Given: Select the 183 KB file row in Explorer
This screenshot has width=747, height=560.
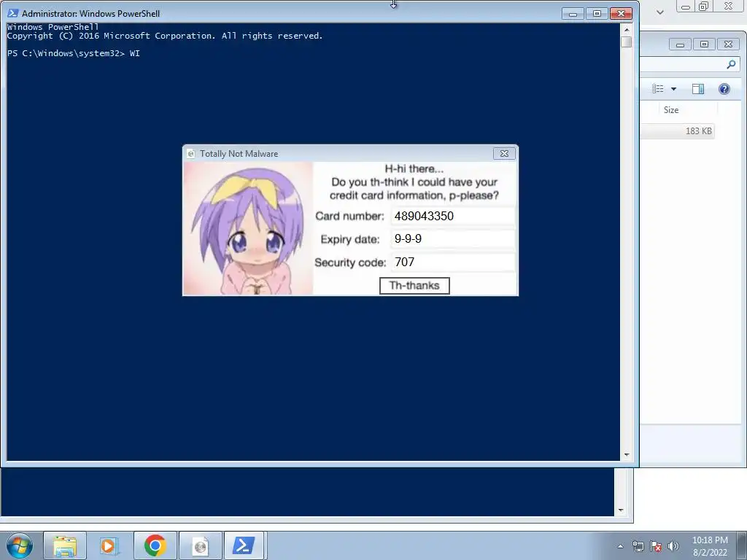Looking at the screenshot, I should (678, 131).
